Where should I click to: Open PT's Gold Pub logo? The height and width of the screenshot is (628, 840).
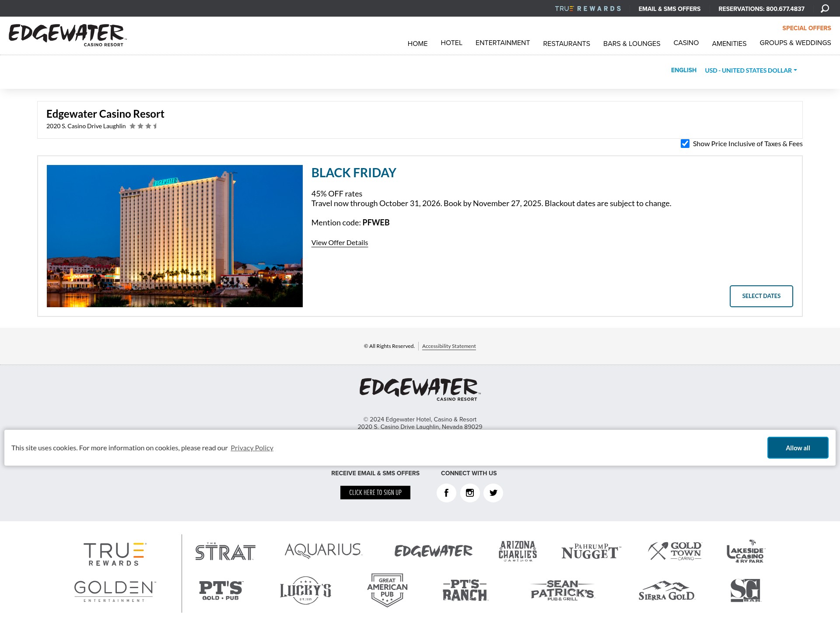point(221,590)
